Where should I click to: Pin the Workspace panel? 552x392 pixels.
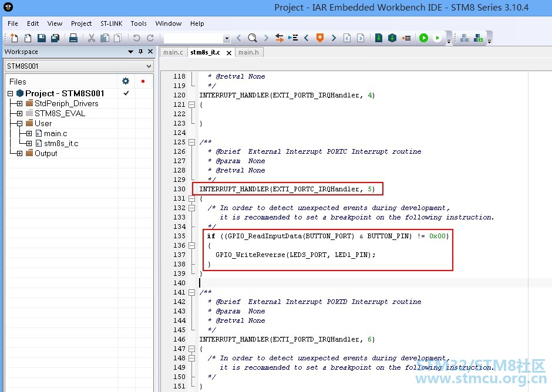[140, 52]
